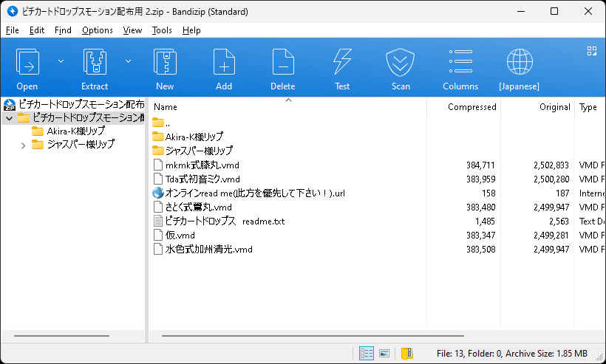The height and width of the screenshot is (364, 606).
Task: Click the Delete toolbar icon
Action: pos(283,62)
